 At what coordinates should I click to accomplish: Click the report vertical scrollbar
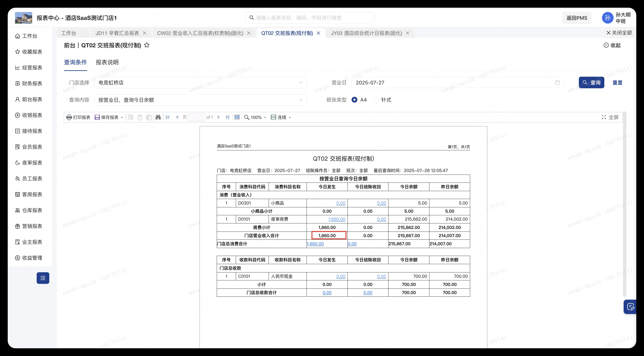click(x=624, y=204)
